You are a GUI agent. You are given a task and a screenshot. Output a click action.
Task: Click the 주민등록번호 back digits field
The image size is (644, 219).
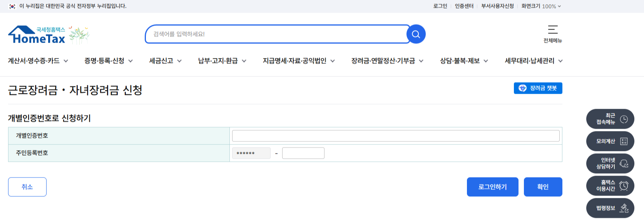(303, 153)
